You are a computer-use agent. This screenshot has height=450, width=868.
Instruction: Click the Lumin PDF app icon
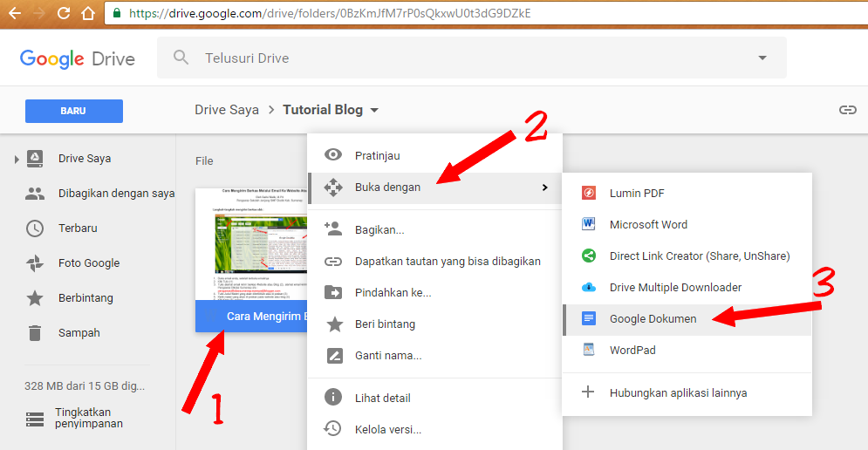click(x=589, y=193)
